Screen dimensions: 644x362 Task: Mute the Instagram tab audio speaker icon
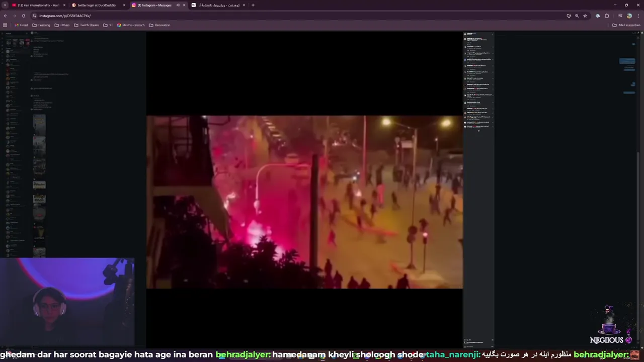point(178,5)
